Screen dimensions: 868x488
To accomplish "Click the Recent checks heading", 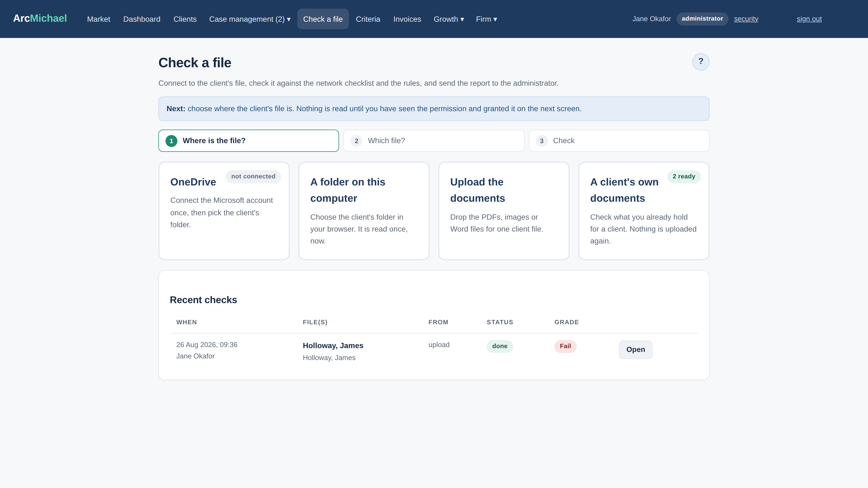I will (x=203, y=300).
